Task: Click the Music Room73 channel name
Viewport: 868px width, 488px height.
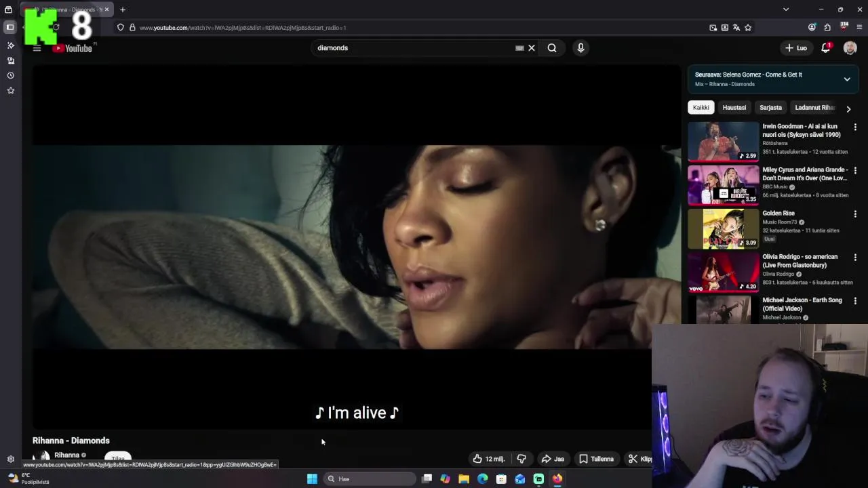Action: point(780,222)
